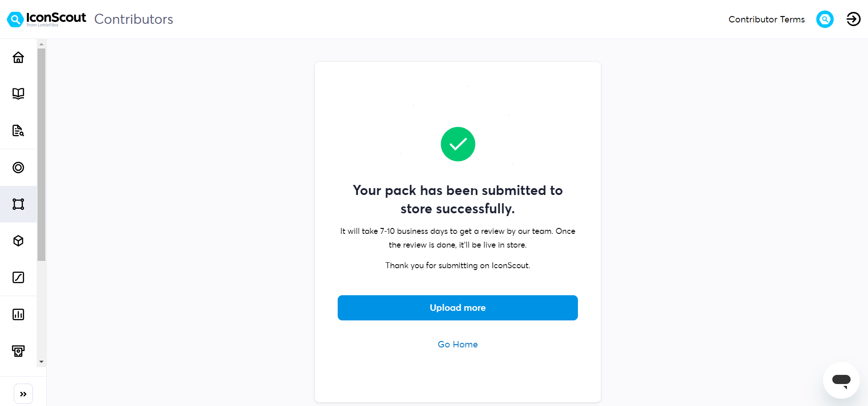
Task: Click the blue profile avatar in the header
Action: click(x=825, y=19)
